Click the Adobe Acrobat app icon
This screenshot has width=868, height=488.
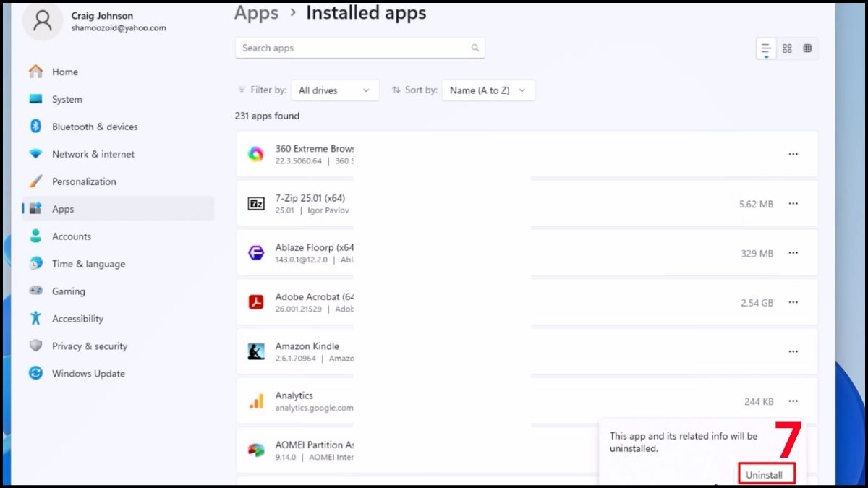pyautogui.click(x=256, y=302)
